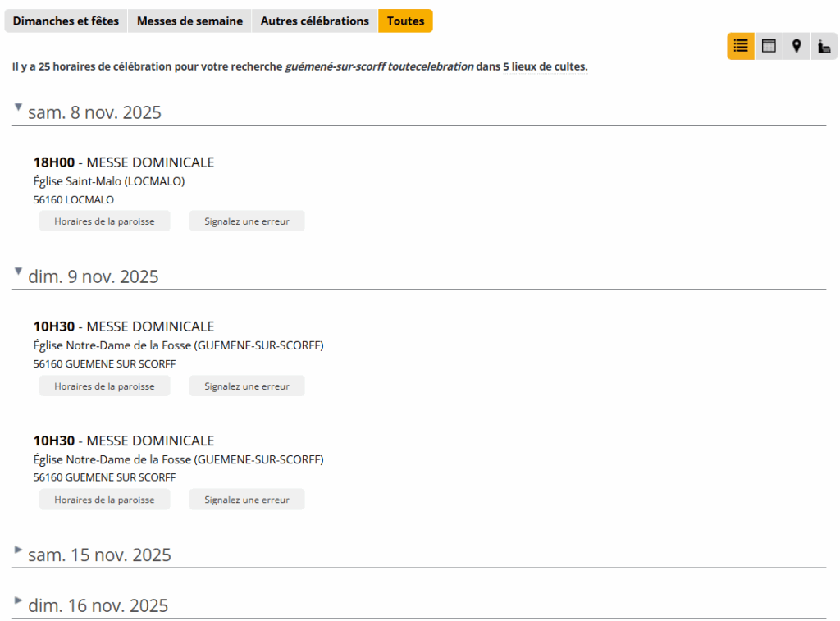
Task: Click Signalez une erreur for second 10H30 mass
Action: pos(246,500)
